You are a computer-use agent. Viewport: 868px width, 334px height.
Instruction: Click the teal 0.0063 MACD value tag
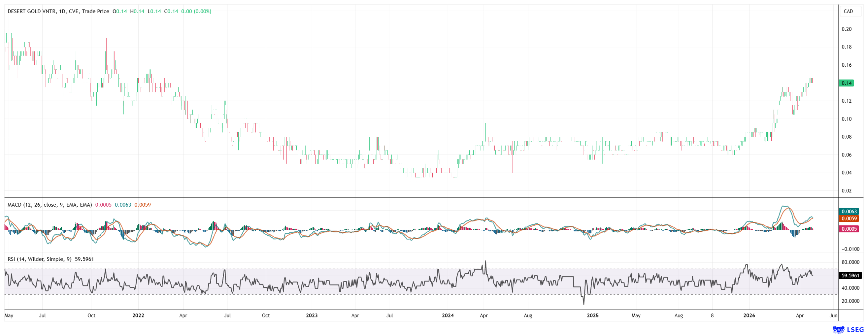pyautogui.click(x=849, y=212)
